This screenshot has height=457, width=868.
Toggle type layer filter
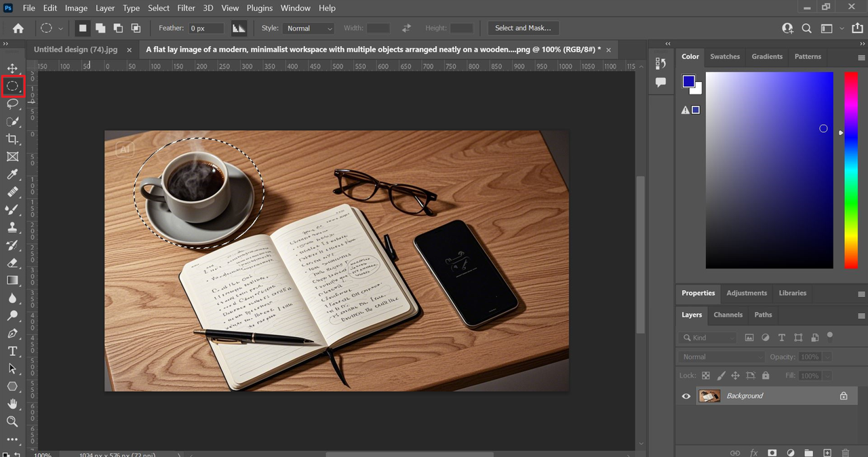point(782,337)
